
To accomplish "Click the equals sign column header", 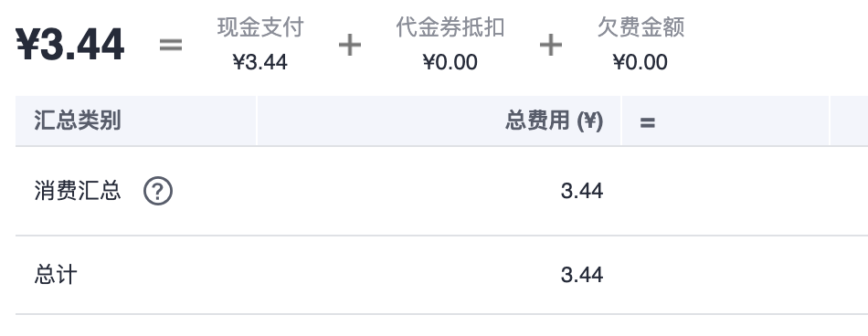I will pyautogui.click(x=647, y=122).
